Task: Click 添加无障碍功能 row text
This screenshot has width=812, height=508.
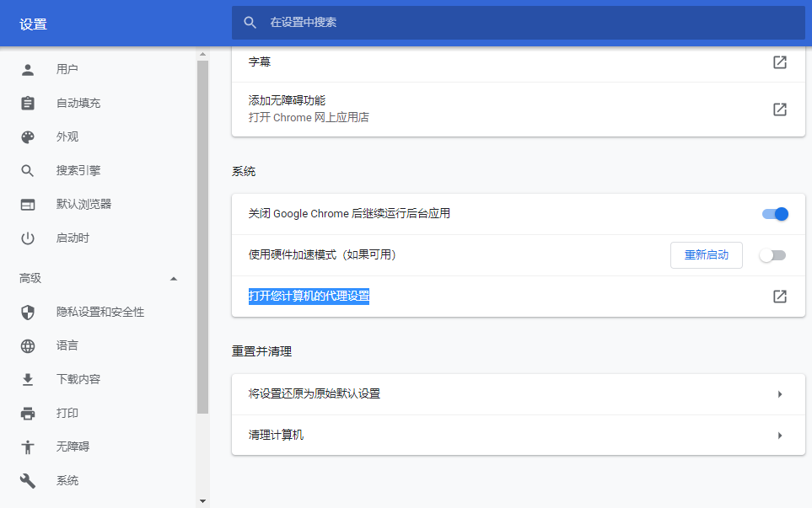Action: pyautogui.click(x=287, y=100)
